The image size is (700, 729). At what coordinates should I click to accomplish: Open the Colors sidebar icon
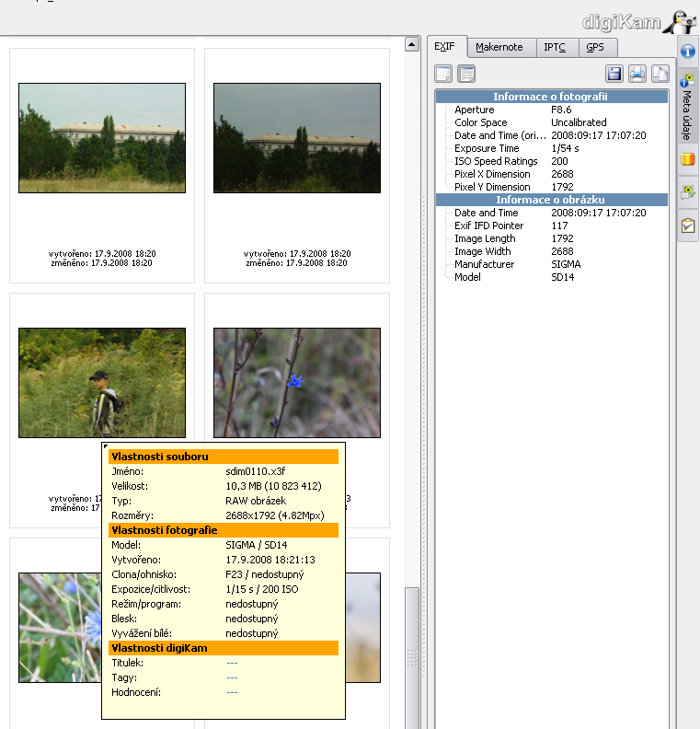(x=688, y=159)
